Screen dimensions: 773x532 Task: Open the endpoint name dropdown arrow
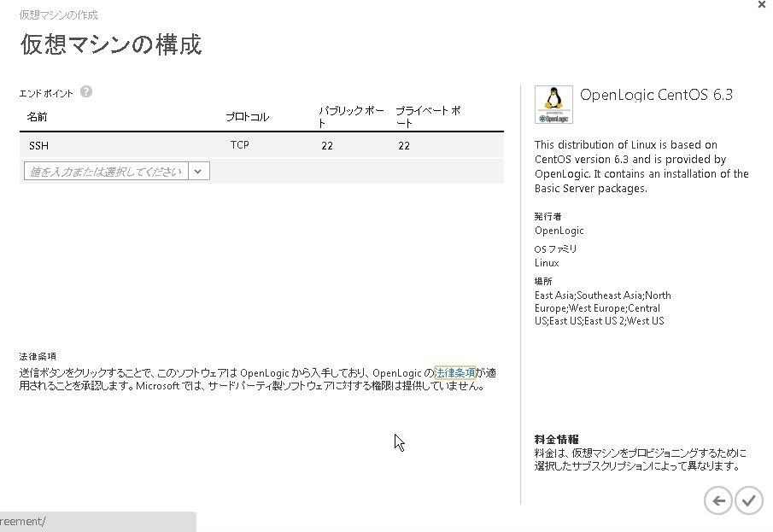[199, 171]
